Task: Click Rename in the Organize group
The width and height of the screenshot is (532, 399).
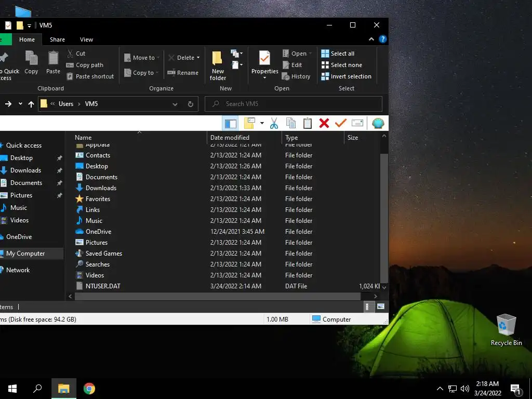Action: (x=183, y=73)
